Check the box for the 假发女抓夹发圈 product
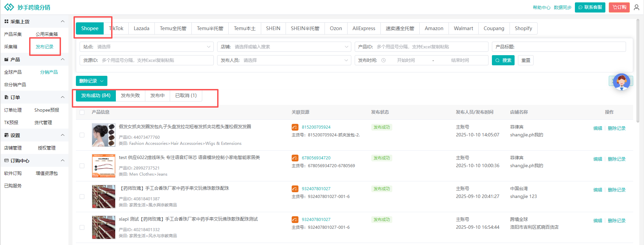The image size is (644, 245). (x=82, y=135)
